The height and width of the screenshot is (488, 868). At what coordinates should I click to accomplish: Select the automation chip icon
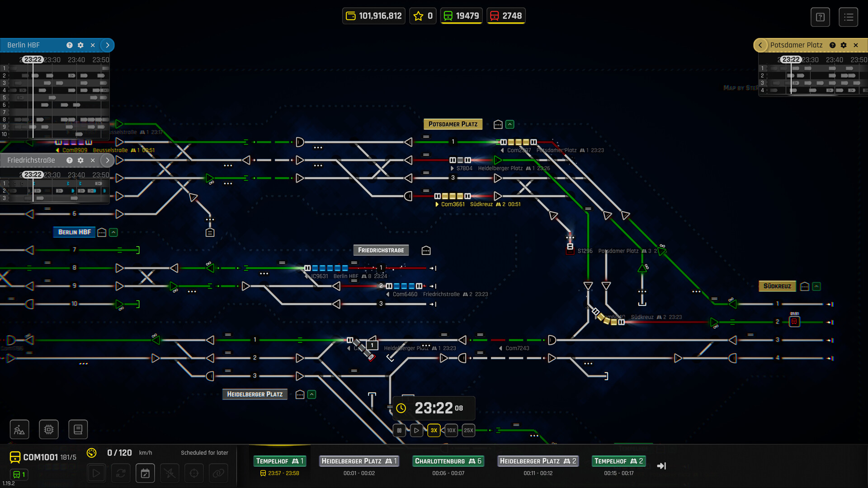click(48, 429)
